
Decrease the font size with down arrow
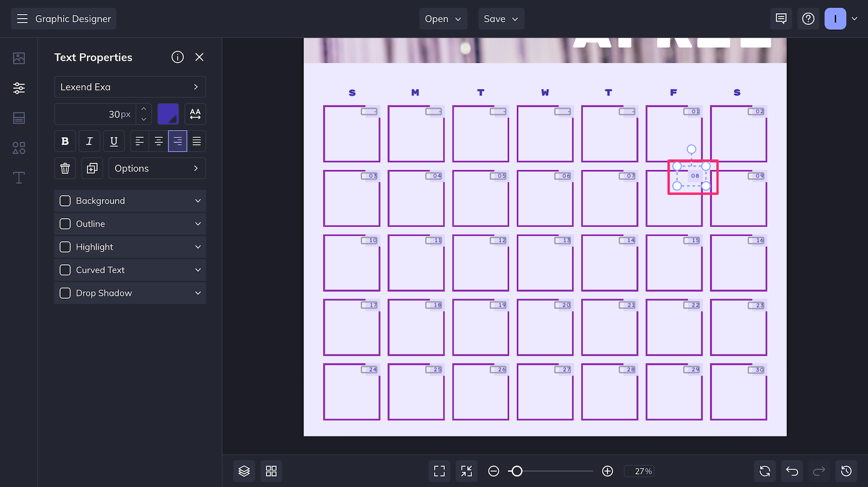tap(144, 119)
